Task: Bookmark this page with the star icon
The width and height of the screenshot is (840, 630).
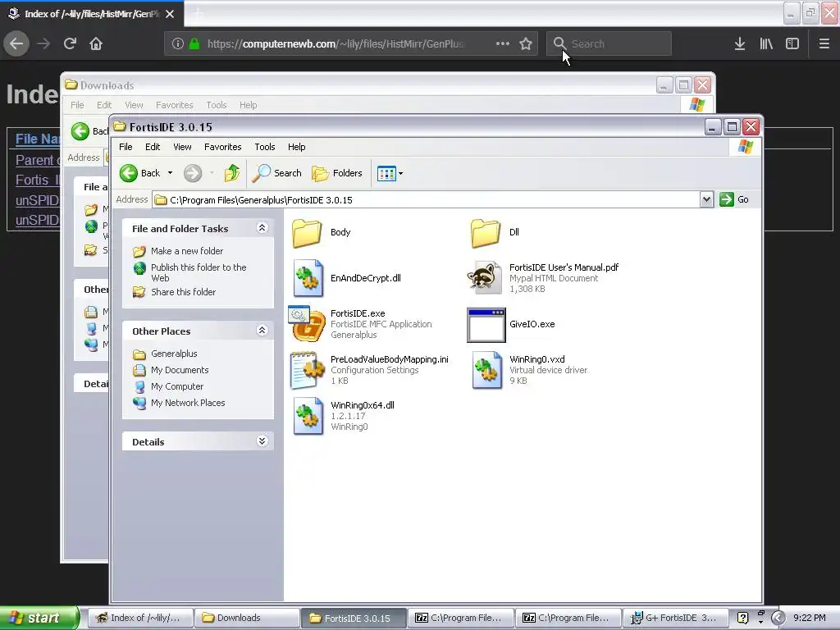Action: coord(526,44)
